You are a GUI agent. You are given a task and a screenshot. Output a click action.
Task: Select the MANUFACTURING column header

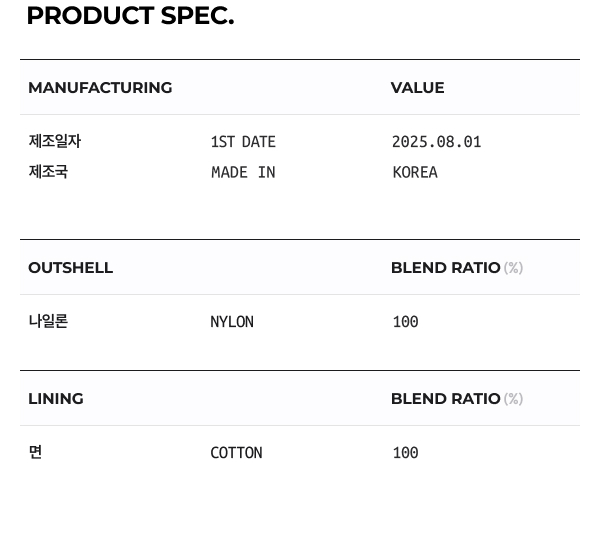100,88
